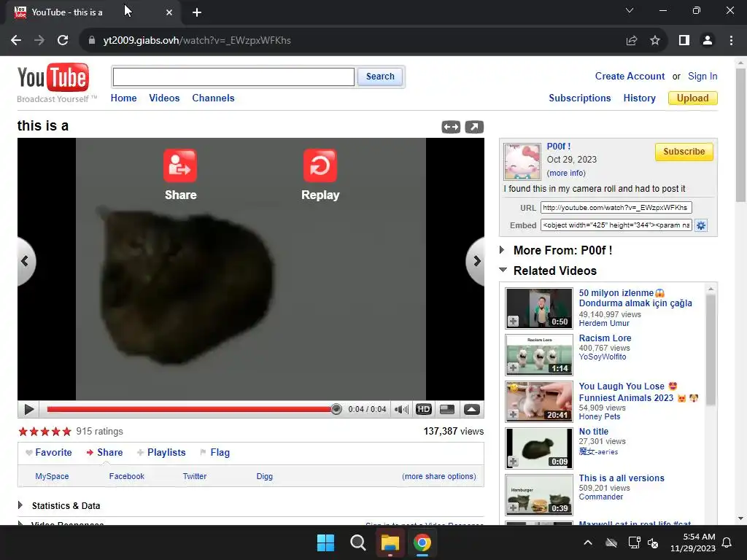The height and width of the screenshot is (560, 747).
Task: Toggle the widescreen size button in player controls
Action: 447,410
